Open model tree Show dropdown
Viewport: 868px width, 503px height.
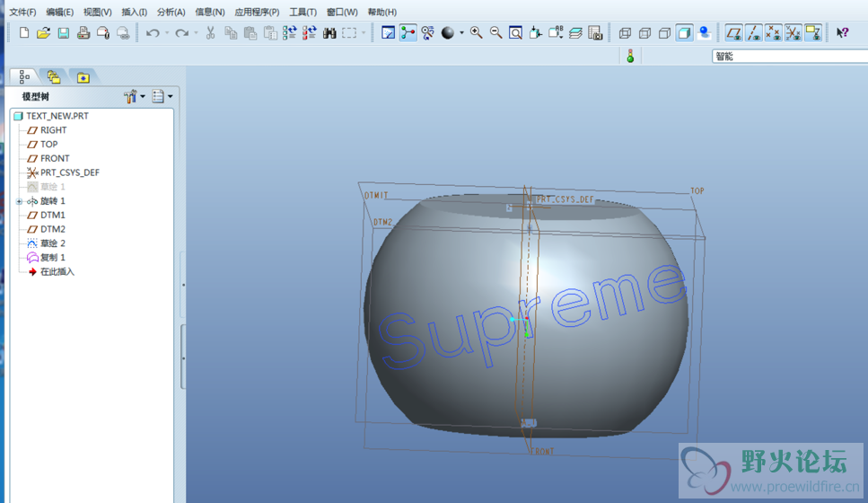tap(162, 96)
